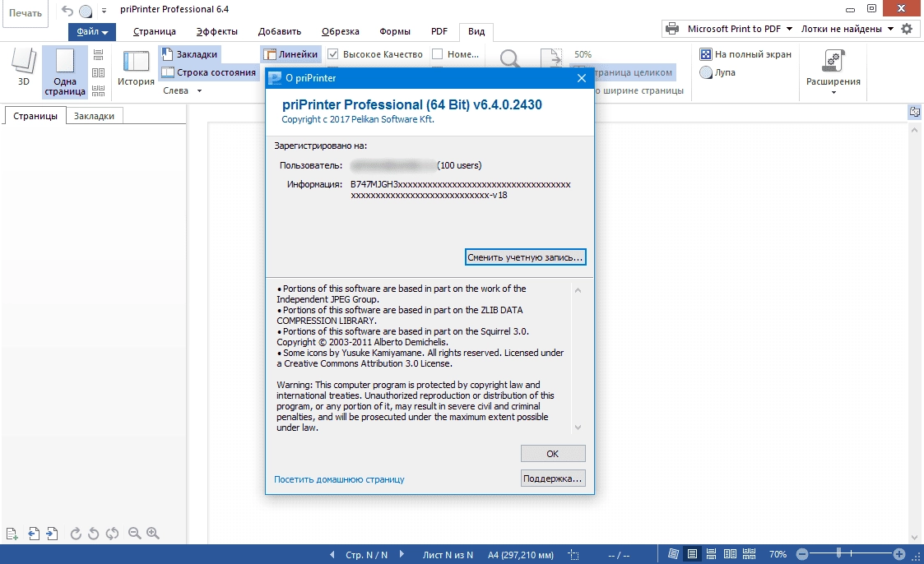Switch to the Эффекты ribbon tab
The image size is (924, 564).
(x=217, y=32)
